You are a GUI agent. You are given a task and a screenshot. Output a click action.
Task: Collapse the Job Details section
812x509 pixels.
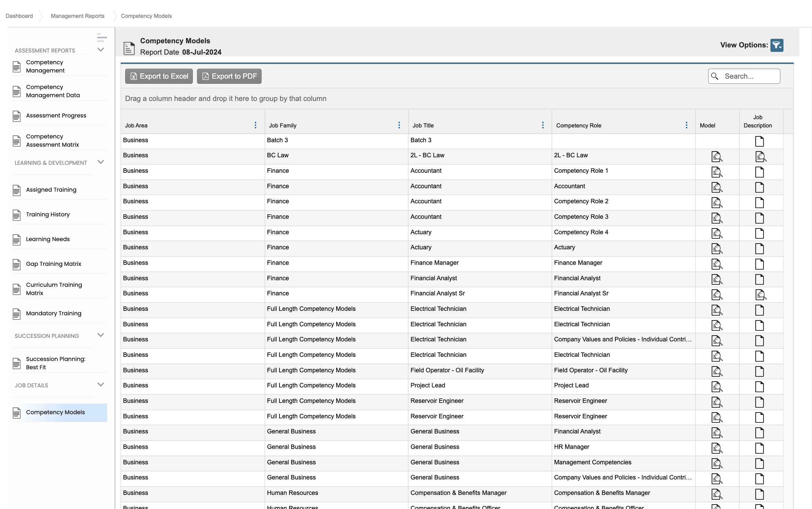coord(101,385)
